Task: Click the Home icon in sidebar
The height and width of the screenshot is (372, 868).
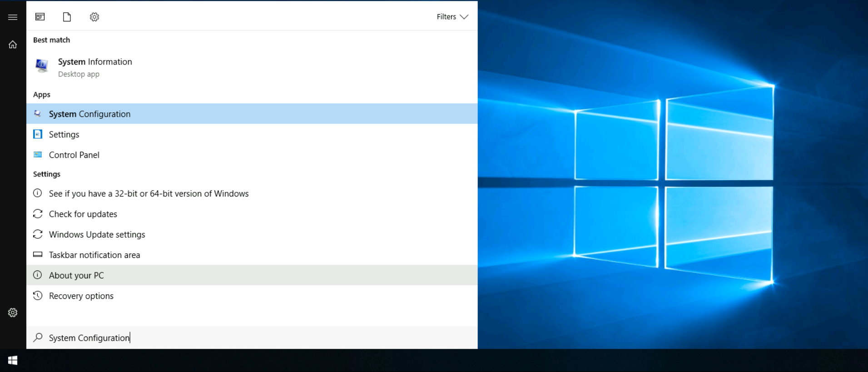Action: (x=13, y=45)
